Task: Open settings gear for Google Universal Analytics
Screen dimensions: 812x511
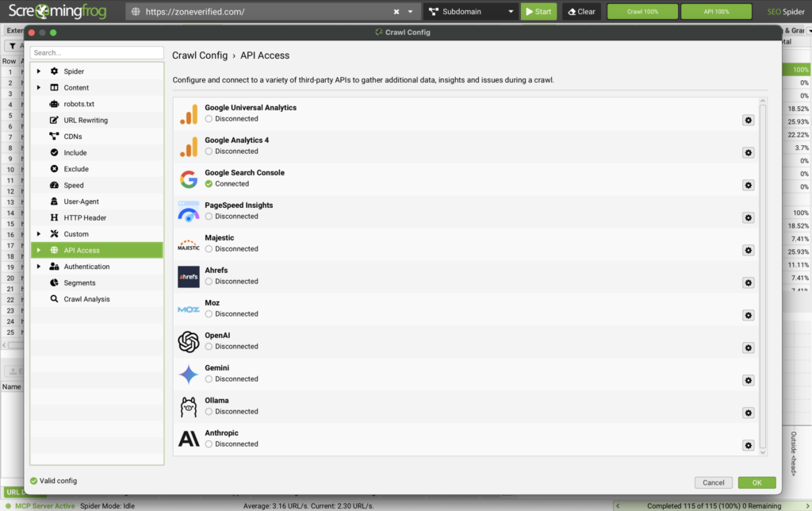Action: 748,121
